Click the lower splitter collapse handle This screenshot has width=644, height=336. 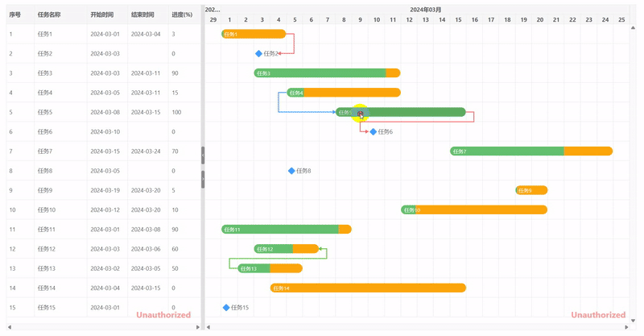[x=203, y=180]
